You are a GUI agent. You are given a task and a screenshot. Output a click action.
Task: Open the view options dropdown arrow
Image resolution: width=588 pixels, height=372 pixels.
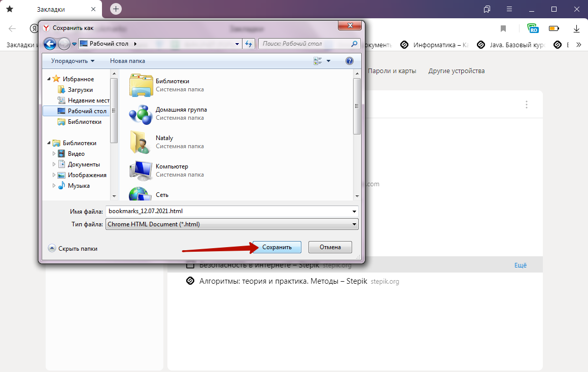(x=329, y=61)
